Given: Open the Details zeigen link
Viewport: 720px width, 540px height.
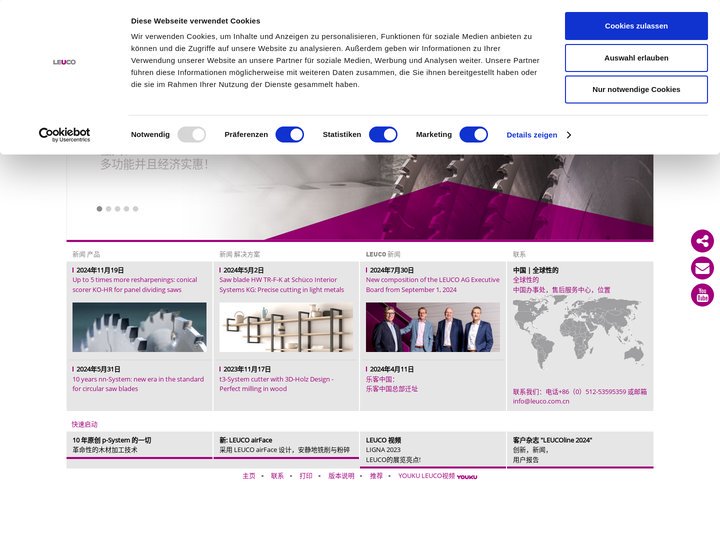Looking at the screenshot, I should [x=532, y=135].
